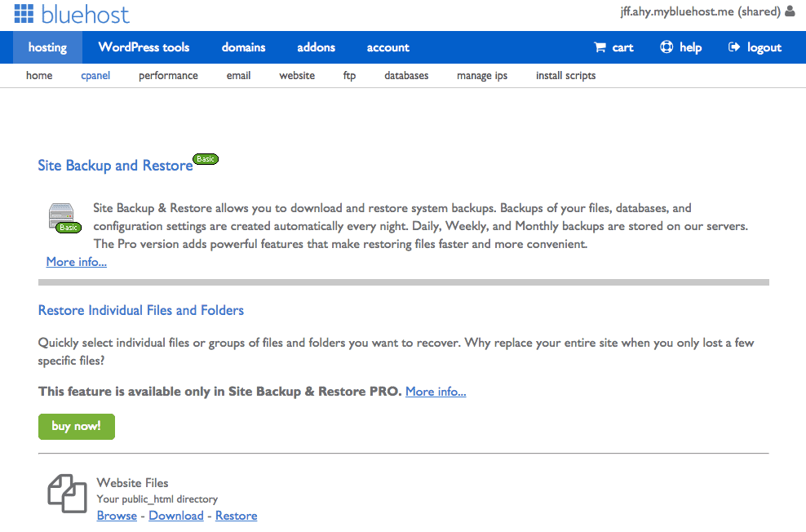Go to manage ips submenu item
Viewport: 806px width, 532px height.
click(x=481, y=76)
